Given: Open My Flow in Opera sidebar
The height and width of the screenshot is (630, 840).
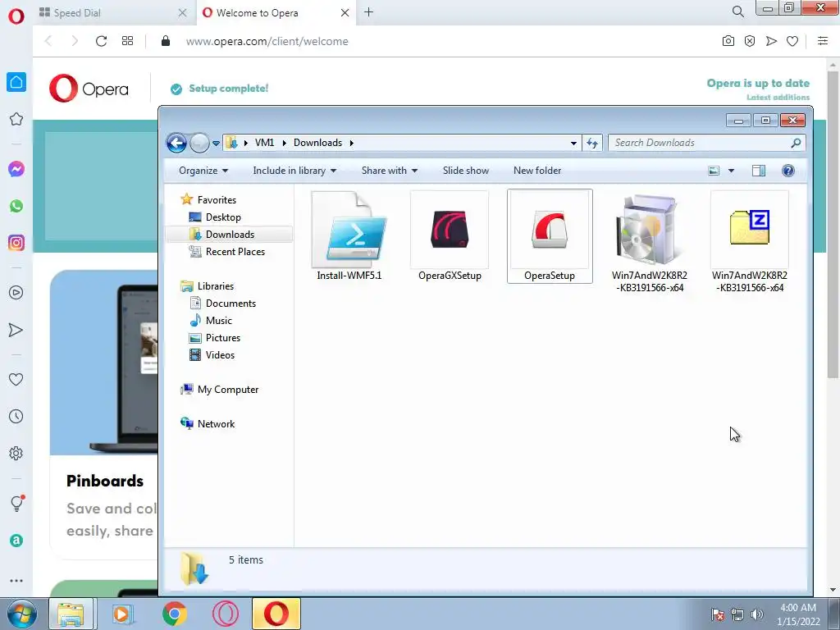Looking at the screenshot, I should coord(16,330).
